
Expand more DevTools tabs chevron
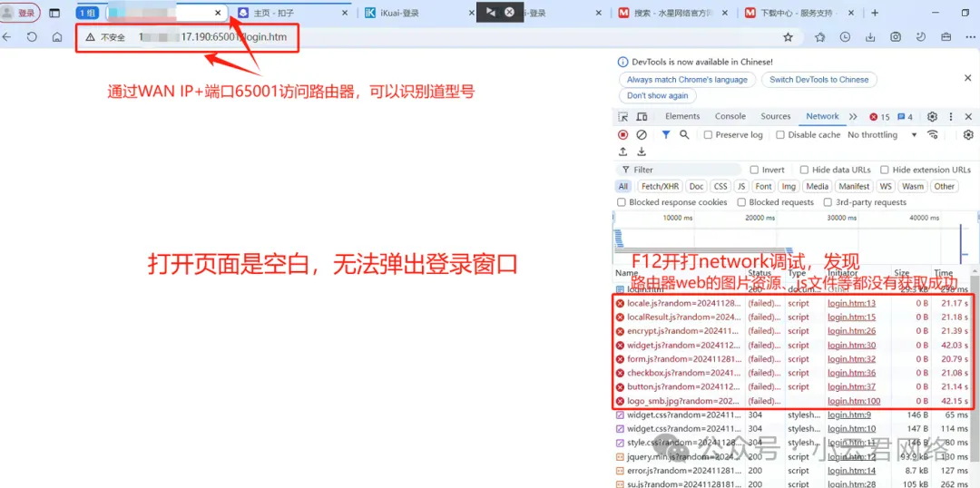[x=853, y=117]
